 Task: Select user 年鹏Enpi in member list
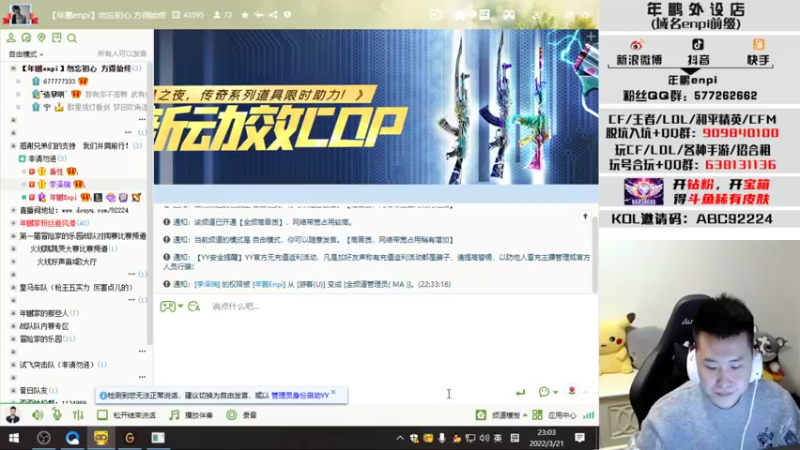(63, 197)
